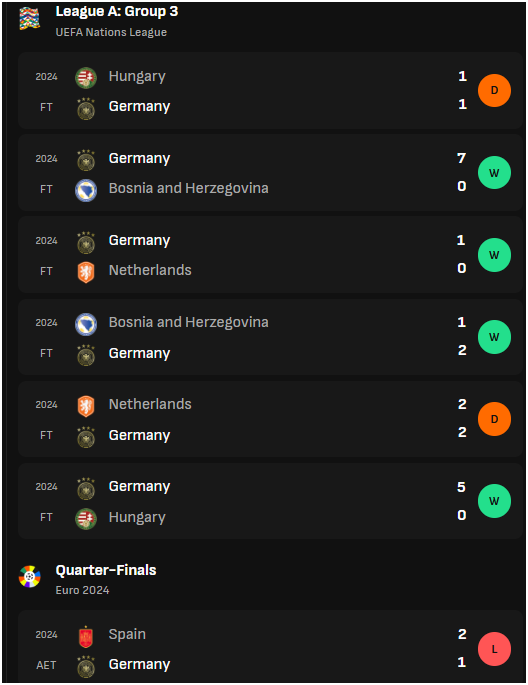Click green W badge for Germany 7-0 win

(x=494, y=173)
